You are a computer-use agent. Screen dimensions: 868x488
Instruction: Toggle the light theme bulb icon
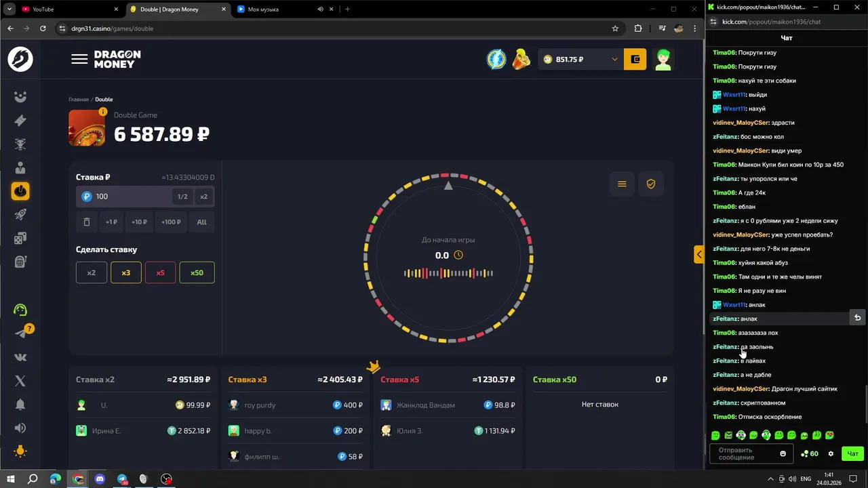pyautogui.click(x=20, y=451)
